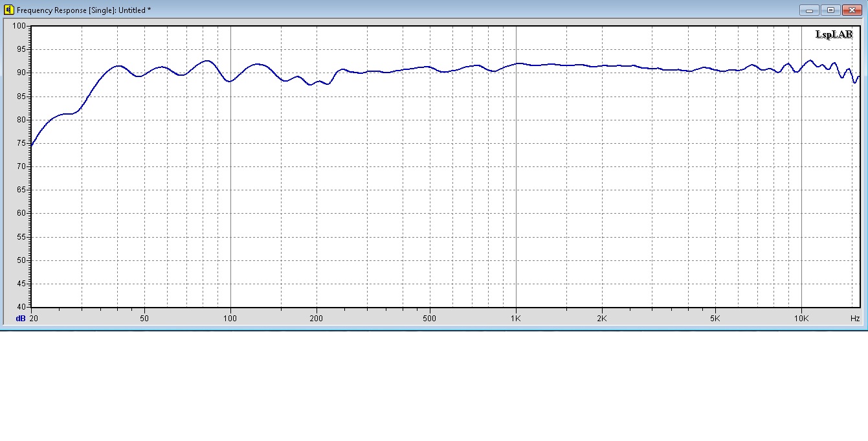Click the '50' frequency axis label
Screen dimensions: 868x441
pyautogui.click(x=144, y=319)
